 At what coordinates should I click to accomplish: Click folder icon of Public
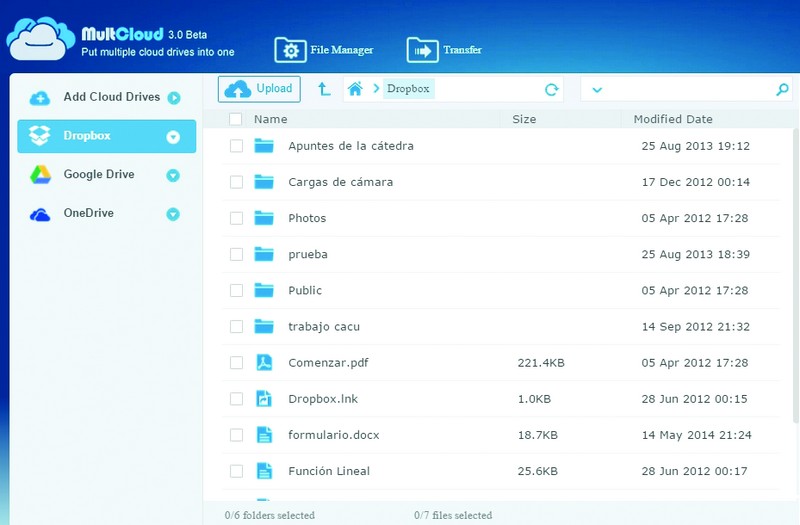tap(264, 291)
